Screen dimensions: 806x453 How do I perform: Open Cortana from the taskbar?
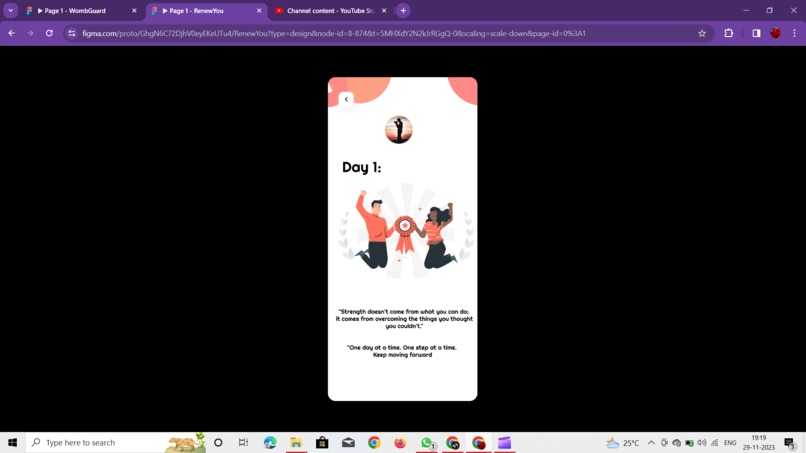218,443
